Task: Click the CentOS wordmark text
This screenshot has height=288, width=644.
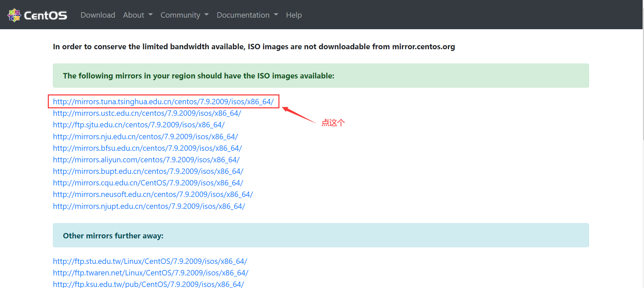Action: [x=45, y=16]
